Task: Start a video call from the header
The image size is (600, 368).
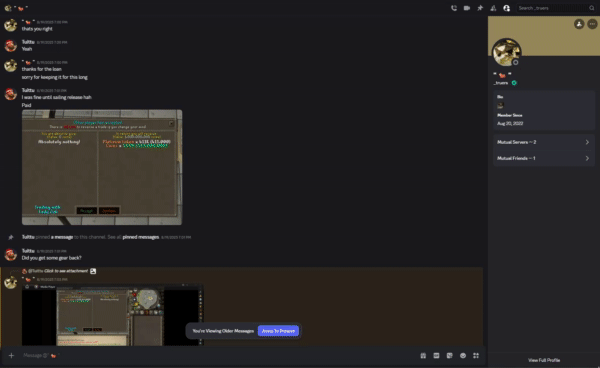Action: pos(467,8)
